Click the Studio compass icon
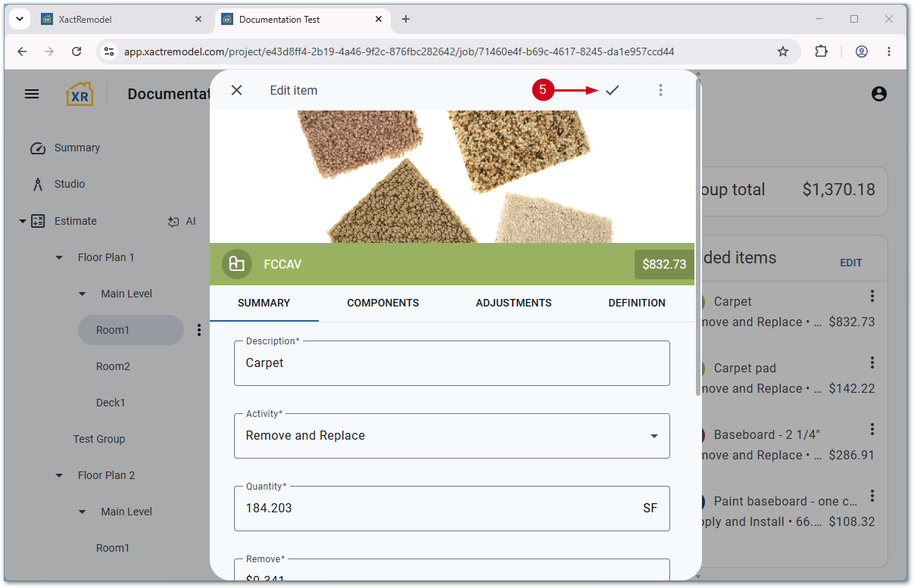The width and height of the screenshot is (914, 588). point(38,185)
